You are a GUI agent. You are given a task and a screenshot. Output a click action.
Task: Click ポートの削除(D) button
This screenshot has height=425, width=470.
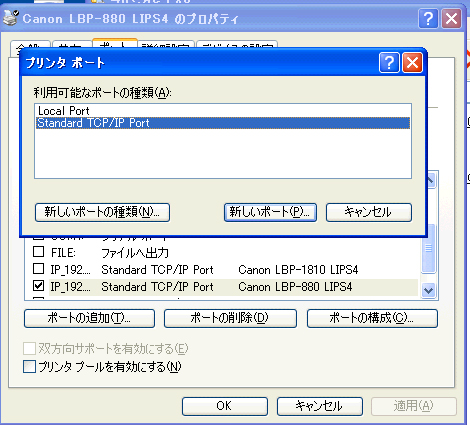click(x=230, y=318)
